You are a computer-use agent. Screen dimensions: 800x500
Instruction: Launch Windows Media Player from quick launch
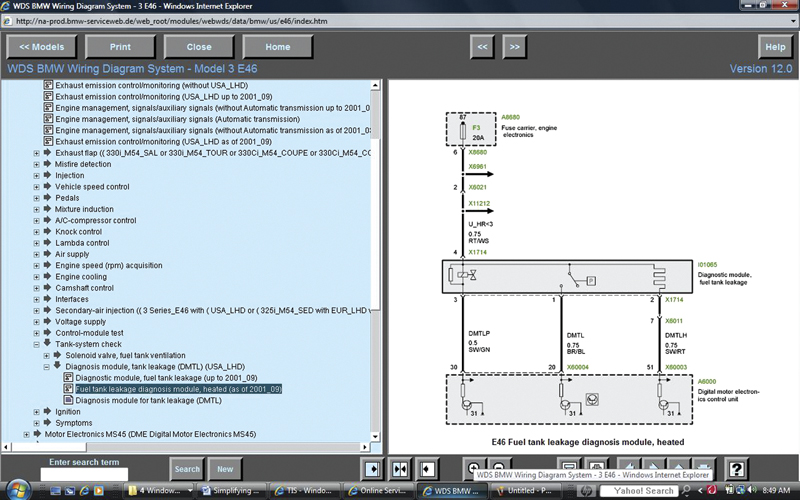98,491
